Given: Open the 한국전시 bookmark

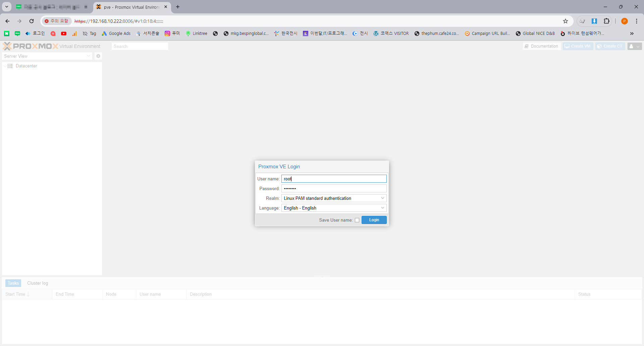Looking at the screenshot, I should (286, 34).
